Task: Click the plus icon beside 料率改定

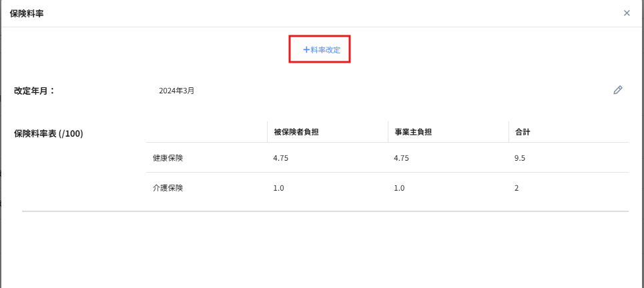Action: point(306,49)
